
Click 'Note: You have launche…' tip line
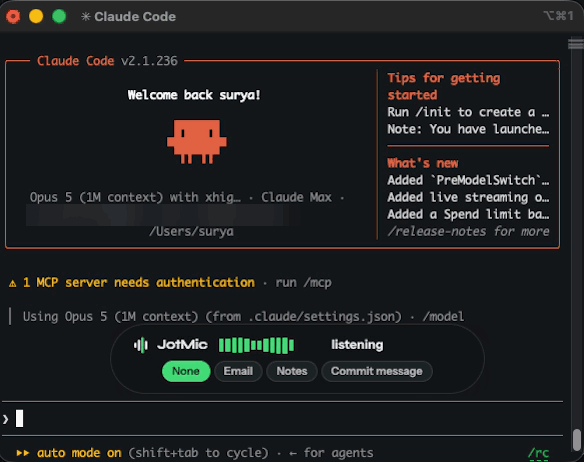[x=468, y=129]
